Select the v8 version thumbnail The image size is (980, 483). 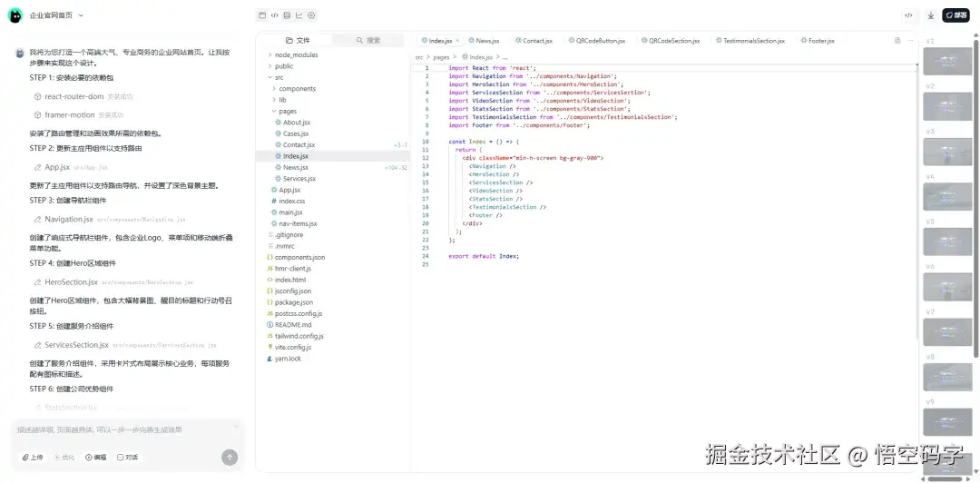(947, 378)
